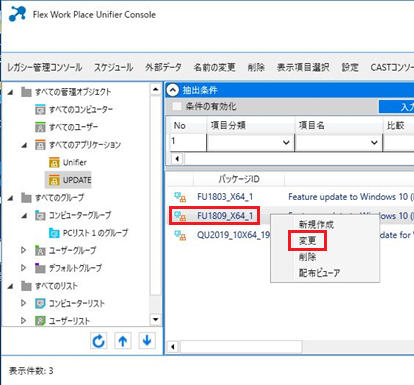Select the UPDATE tree label
Screen dimensions: 414x385
[77, 180]
